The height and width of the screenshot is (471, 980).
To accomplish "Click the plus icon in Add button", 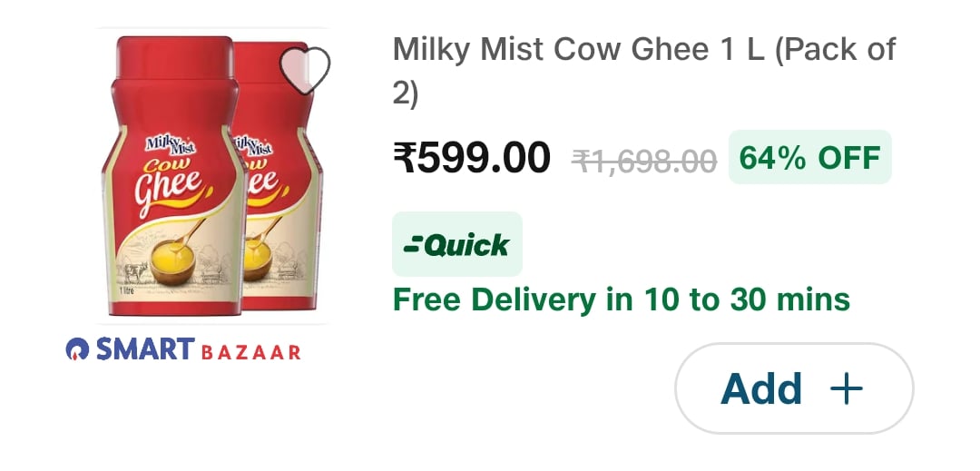I will point(847,388).
